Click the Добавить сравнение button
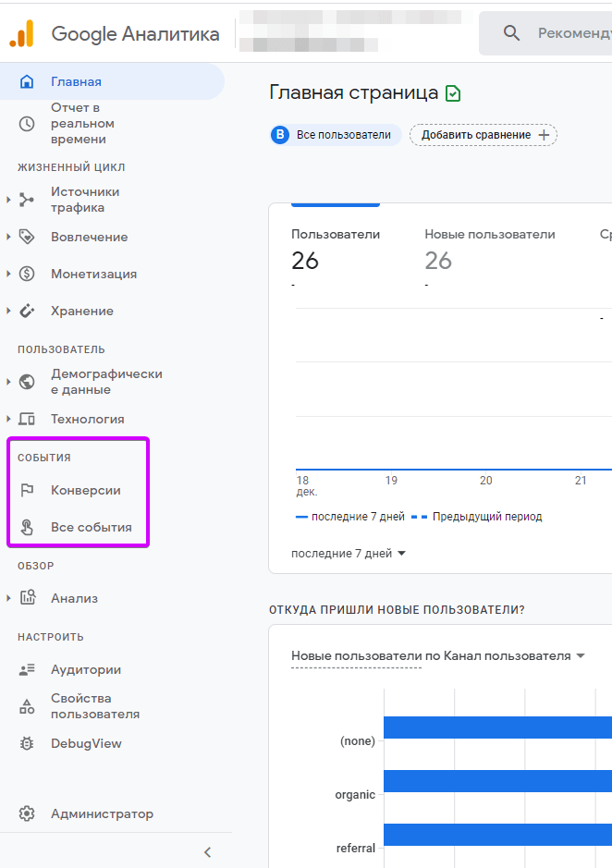The width and height of the screenshot is (612, 868). click(483, 135)
